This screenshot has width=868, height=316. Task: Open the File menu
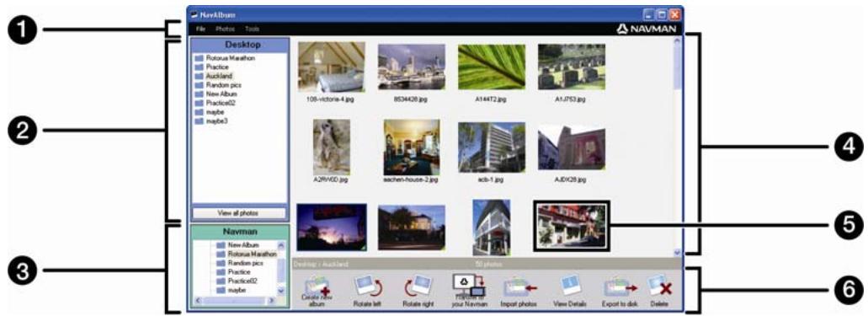200,29
